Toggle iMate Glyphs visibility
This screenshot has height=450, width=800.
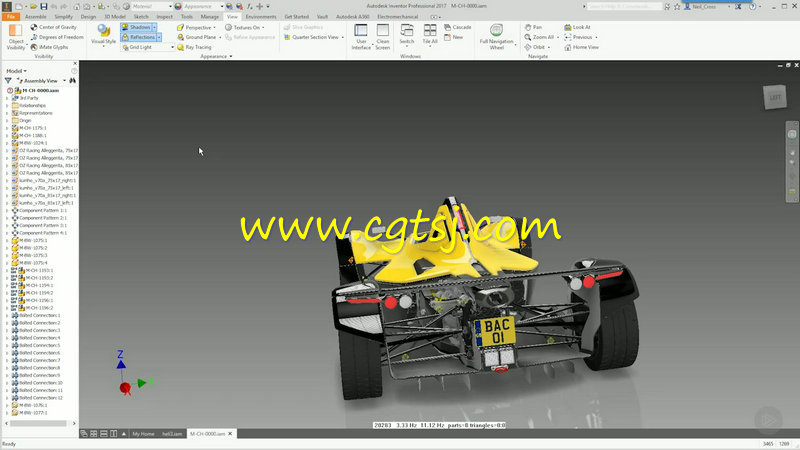pos(49,47)
